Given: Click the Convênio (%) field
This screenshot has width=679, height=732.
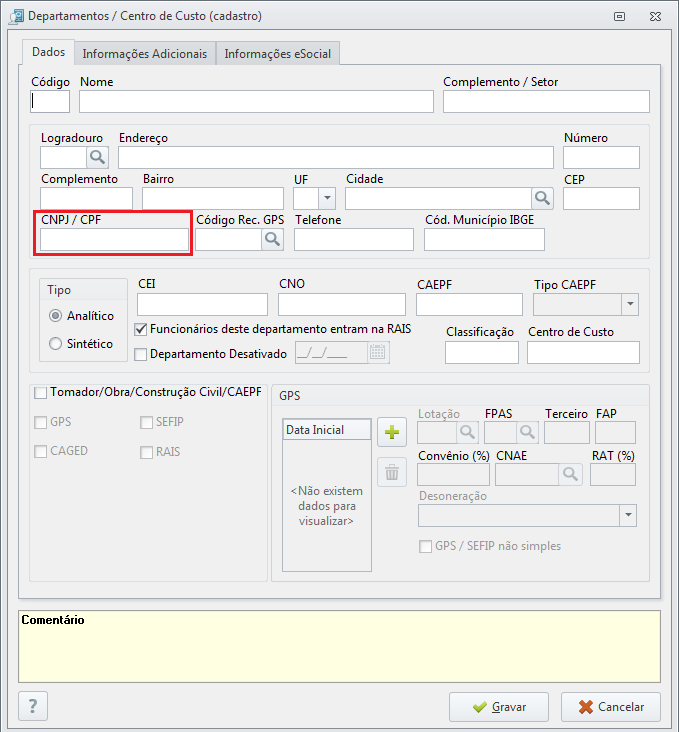Looking at the screenshot, I should (x=453, y=474).
